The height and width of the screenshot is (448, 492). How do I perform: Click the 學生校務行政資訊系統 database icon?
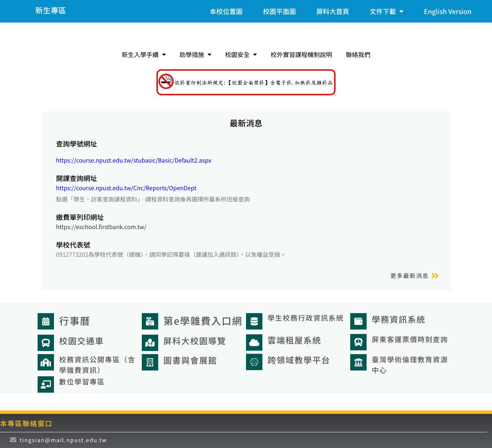pos(254,321)
